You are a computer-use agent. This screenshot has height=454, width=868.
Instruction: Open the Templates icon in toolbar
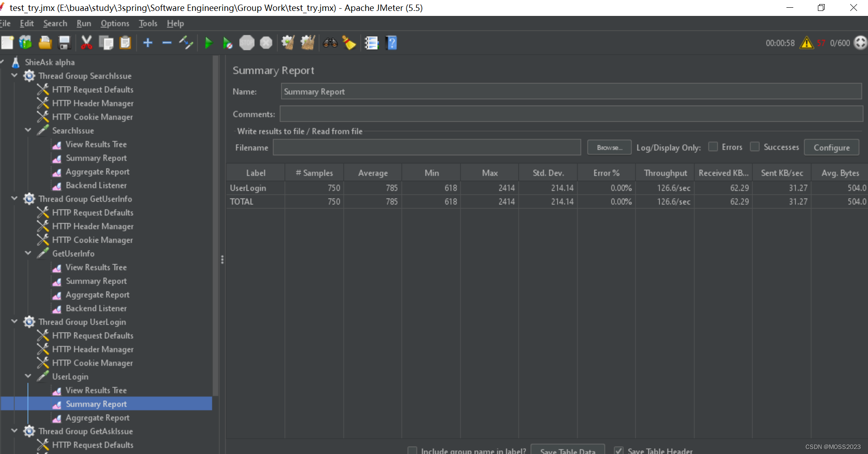click(26, 43)
